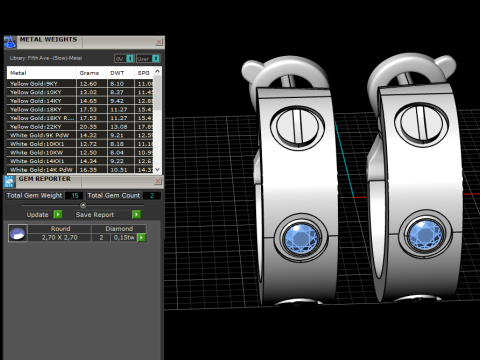Close the Metal Weights panel

coord(159,42)
